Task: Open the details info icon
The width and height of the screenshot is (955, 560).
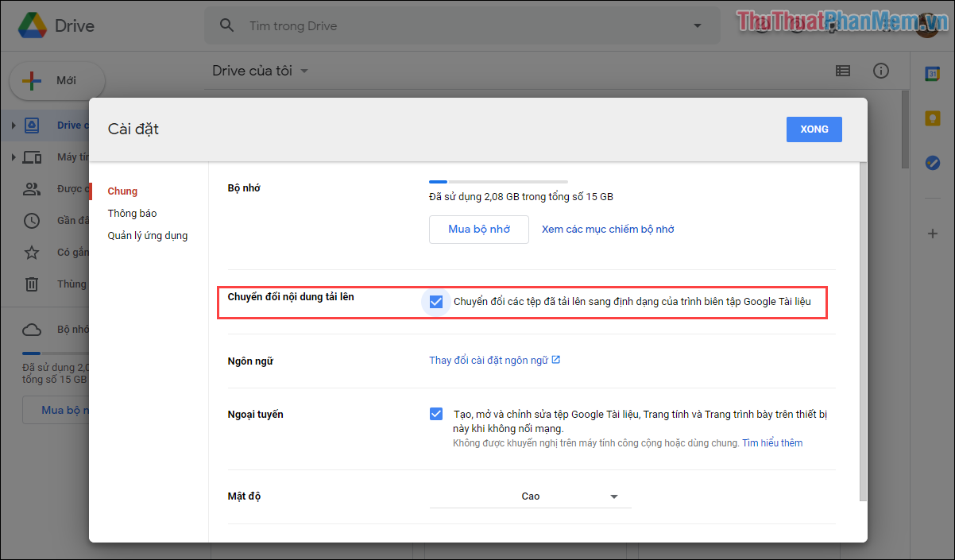Action: pos(881,71)
